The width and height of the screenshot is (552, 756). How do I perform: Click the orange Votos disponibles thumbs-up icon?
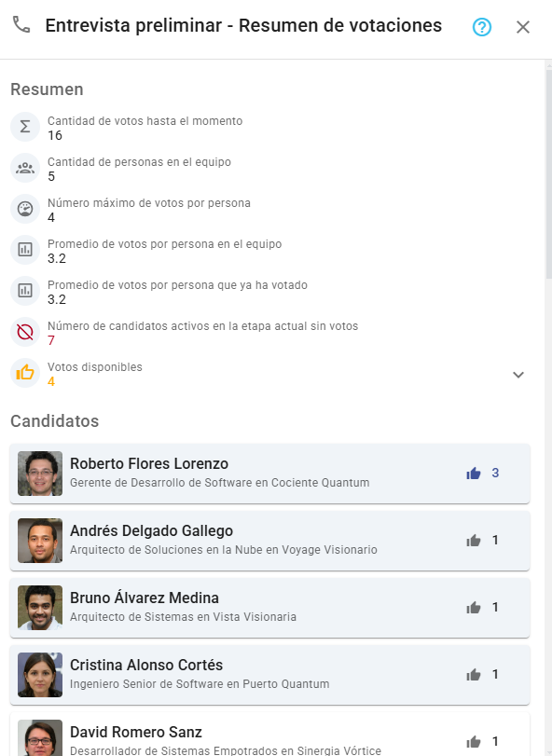click(24, 373)
